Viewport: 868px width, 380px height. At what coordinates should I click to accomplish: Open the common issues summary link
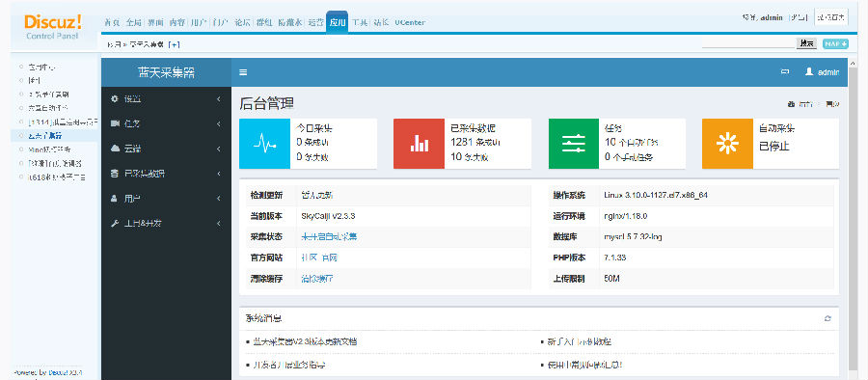[584, 365]
